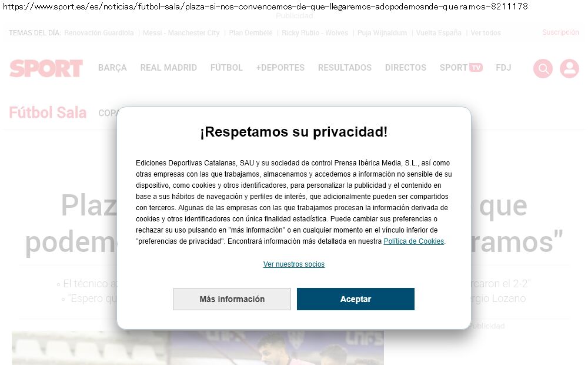Click the Renovación Guardiola topic link
Screen dimensions: 588x365
[x=99, y=32]
